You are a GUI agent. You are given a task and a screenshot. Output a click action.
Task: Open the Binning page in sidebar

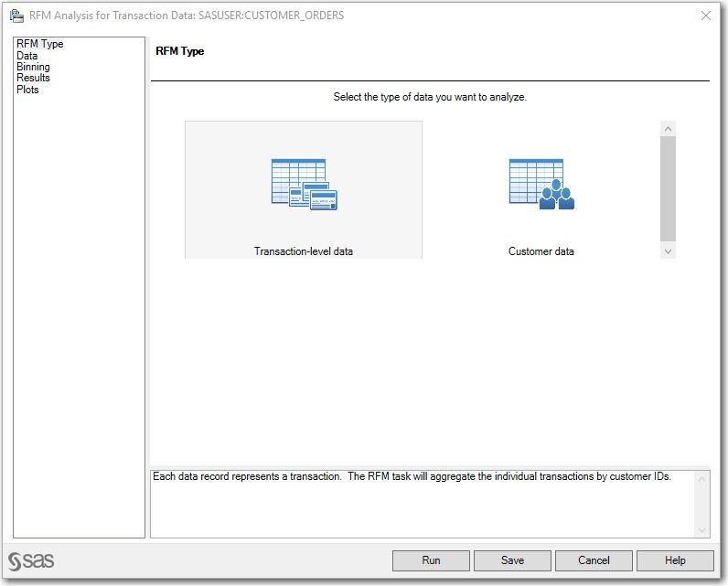[x=33, y=67]
